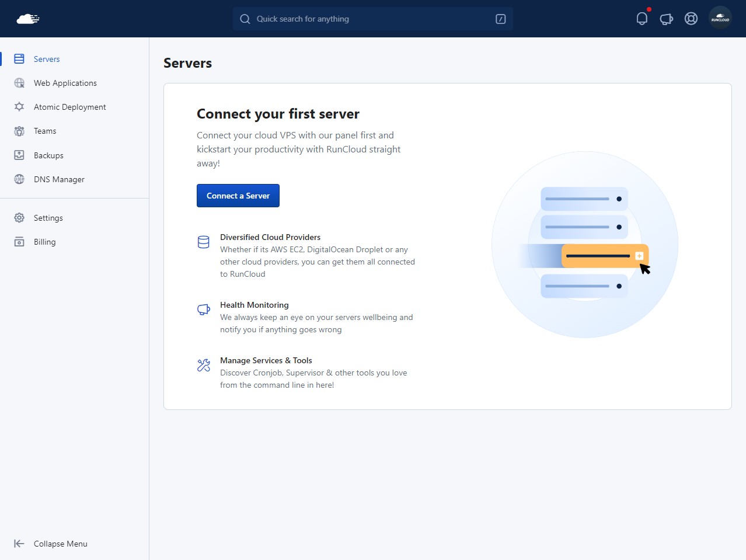
Task: Click the Atomic Deployment icon
Action: coord(19,107)
